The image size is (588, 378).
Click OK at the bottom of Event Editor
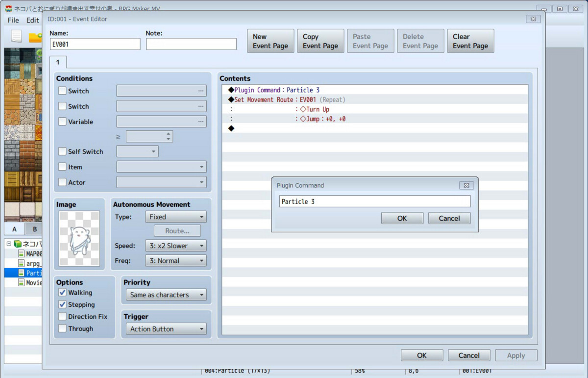click(422, 355)
